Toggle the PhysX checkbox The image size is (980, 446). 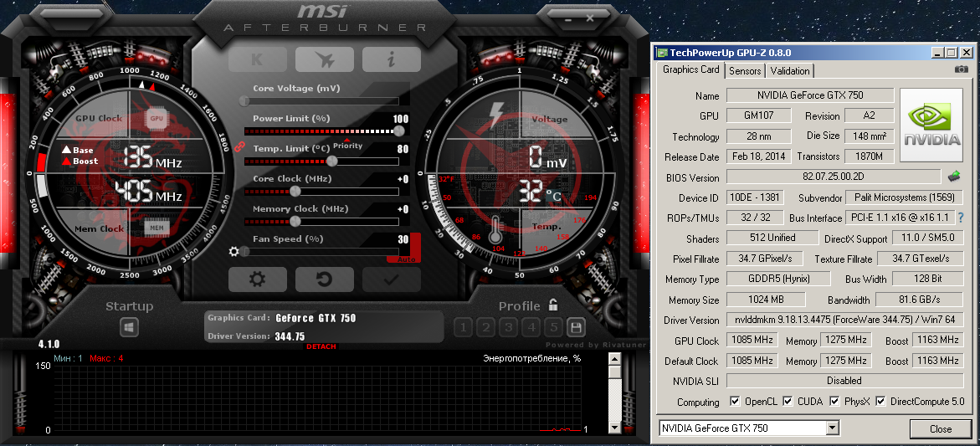tap(834, 401)
